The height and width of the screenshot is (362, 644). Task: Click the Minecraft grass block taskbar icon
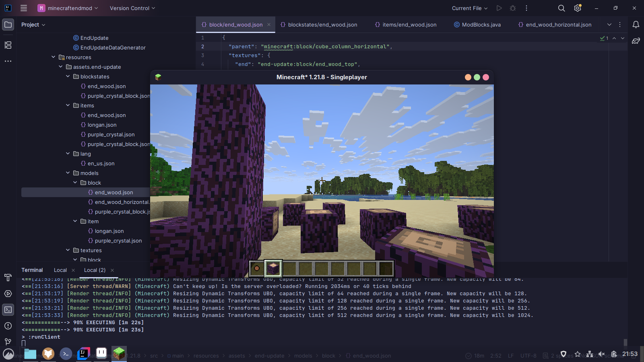(x=119, y=354)
